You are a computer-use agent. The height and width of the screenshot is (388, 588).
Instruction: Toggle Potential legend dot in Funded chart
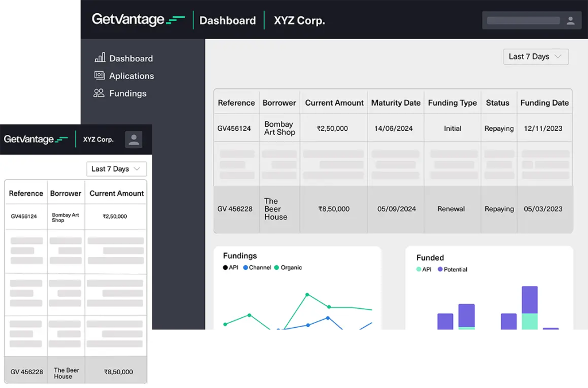[x=440, y=269]
